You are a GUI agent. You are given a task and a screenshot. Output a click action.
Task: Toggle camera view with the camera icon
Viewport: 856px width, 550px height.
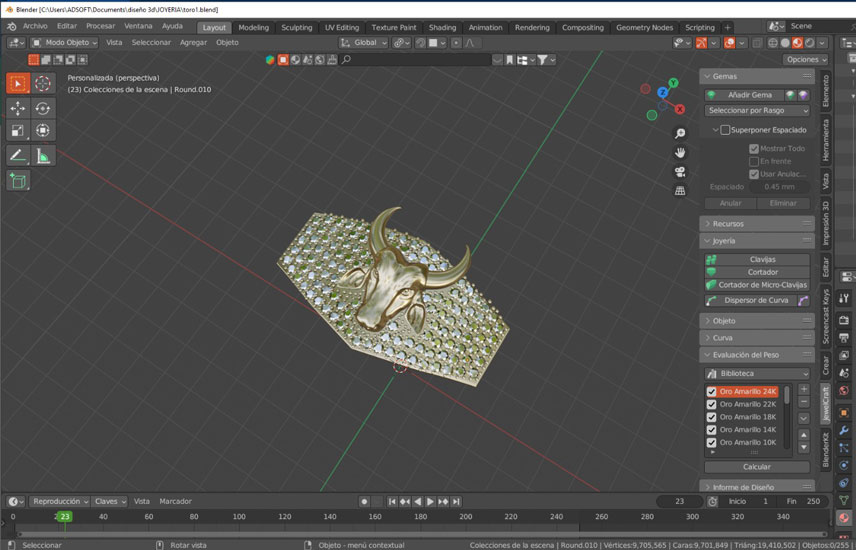click(680, 171)
